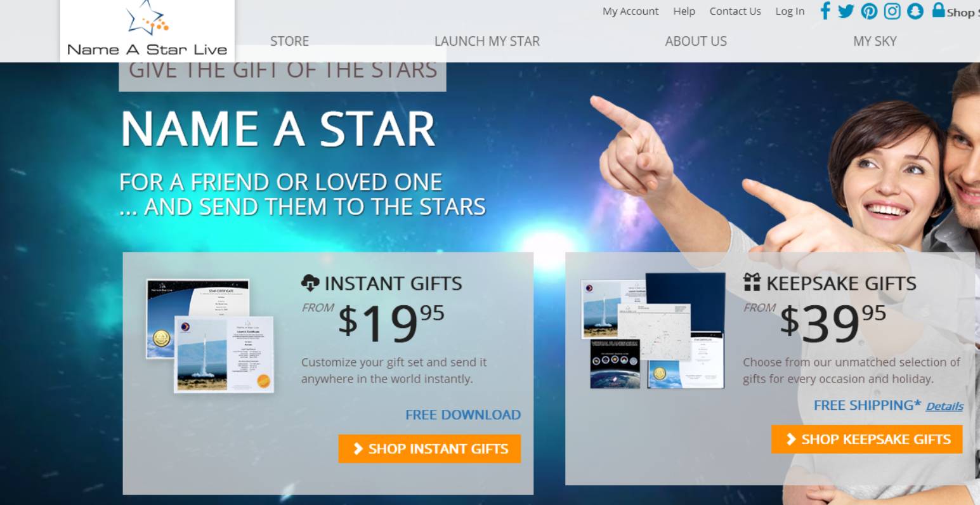The image size is (980, 505).
Task: Click the Log In link
Action: click(790, 11)
